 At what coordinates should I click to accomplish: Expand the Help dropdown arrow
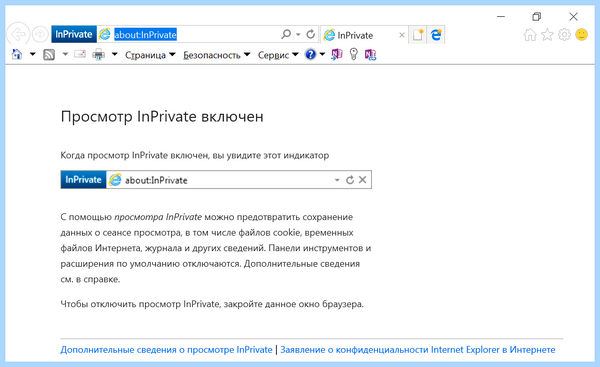point(322,54)
